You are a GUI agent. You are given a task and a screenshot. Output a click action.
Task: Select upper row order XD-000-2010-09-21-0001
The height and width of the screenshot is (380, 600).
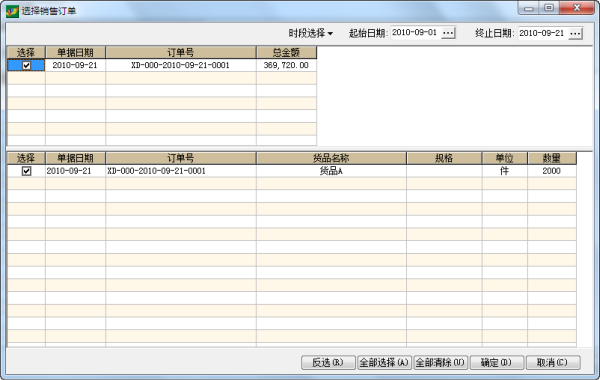[x=181, y=65]
